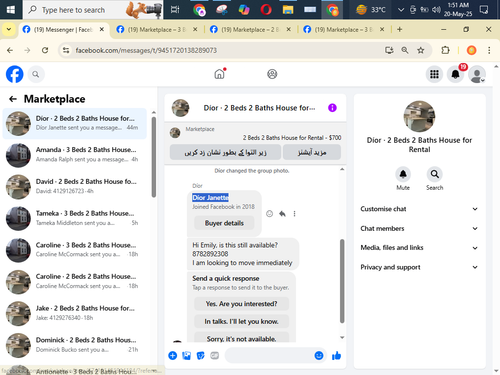Click the browser address bar URL
Viewport: 500px width, 375px height.
coord(146,50)
